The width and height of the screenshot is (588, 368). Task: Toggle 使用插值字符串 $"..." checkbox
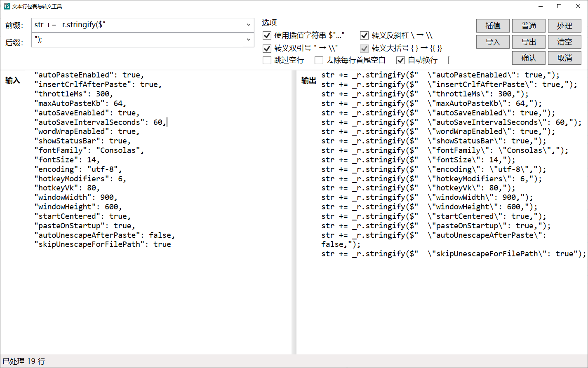coord(267,35)
